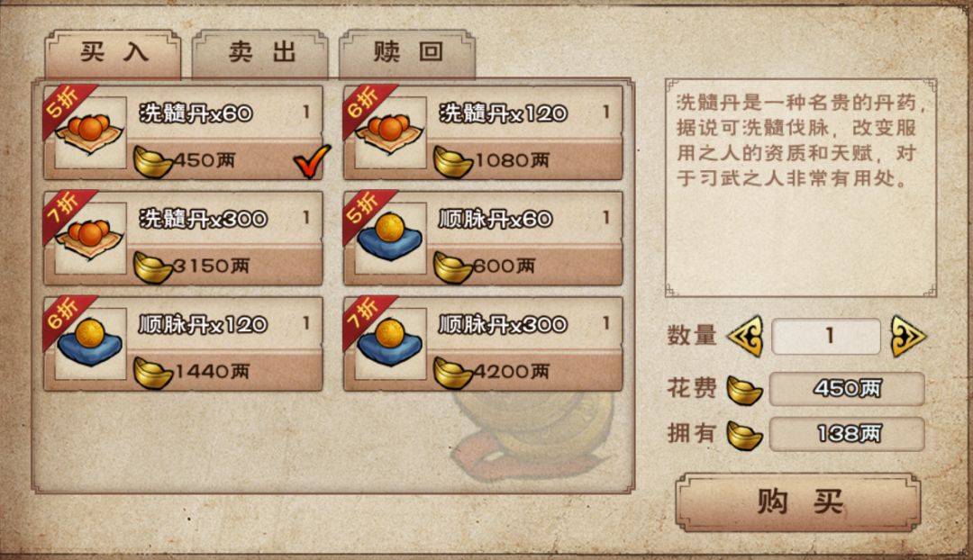The height and width of the screenshot is (560, 973).
Task: Click the 数量 quantity field
Action: click(x=826, y=336)
